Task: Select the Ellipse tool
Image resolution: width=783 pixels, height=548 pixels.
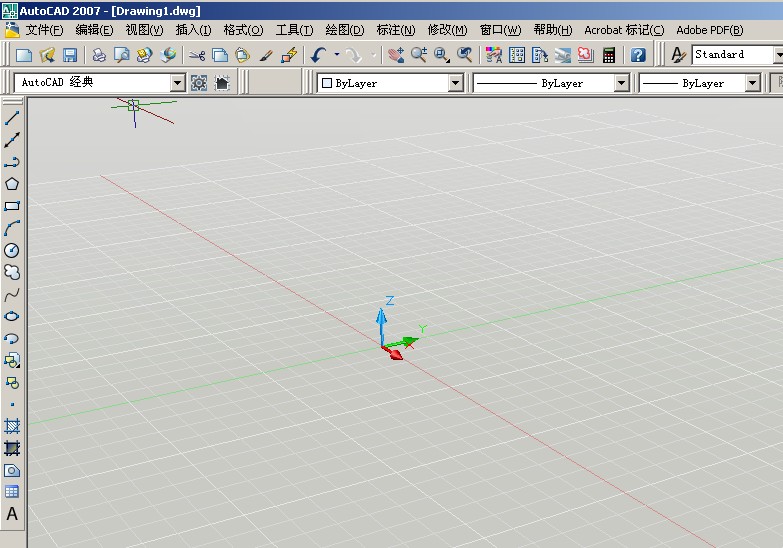Action: point(12,316)
